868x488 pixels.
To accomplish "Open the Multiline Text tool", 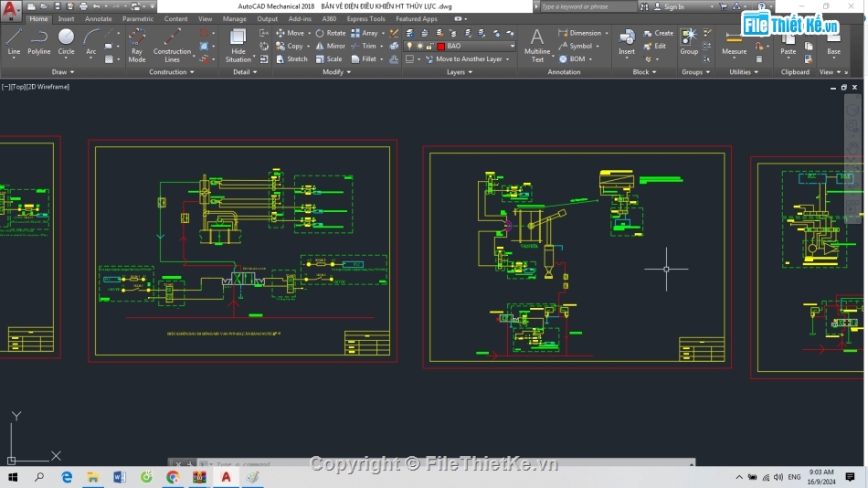I will (537, 46).
